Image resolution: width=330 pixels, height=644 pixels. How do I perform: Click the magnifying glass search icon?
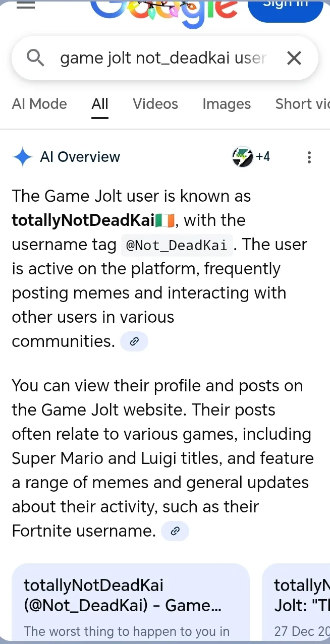pos(35,58)
